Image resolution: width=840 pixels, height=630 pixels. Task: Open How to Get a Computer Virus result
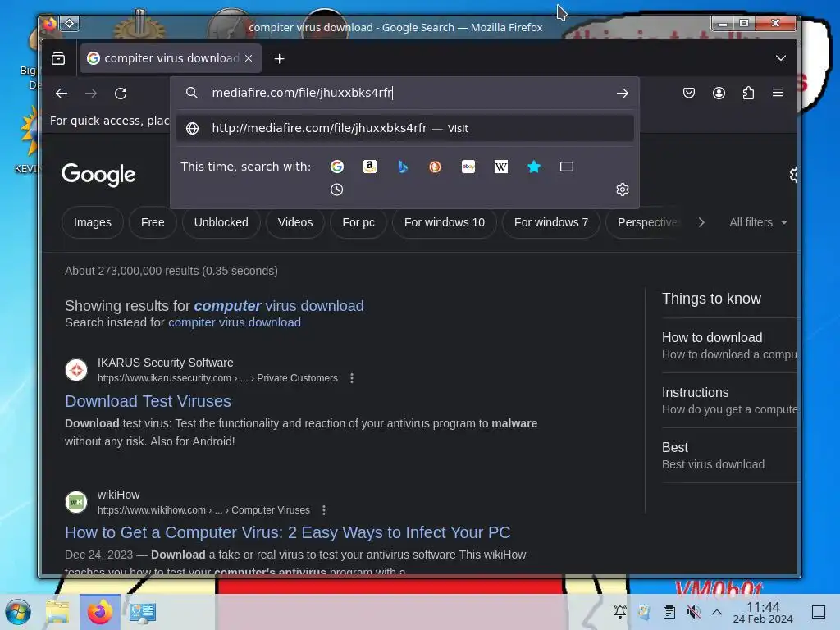tap(288, 532)
